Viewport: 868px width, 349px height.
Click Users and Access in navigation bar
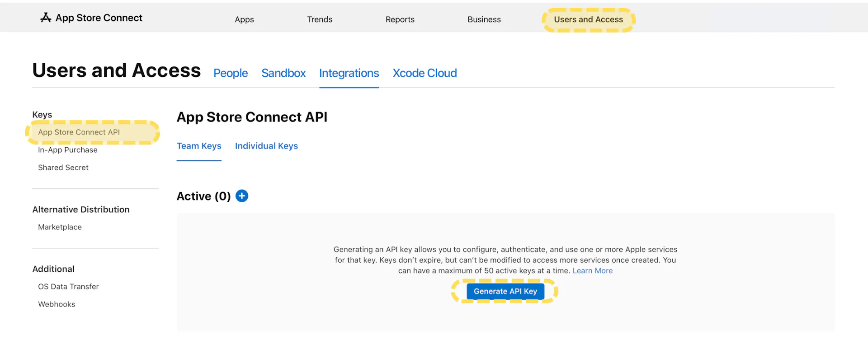click(588, 19)
